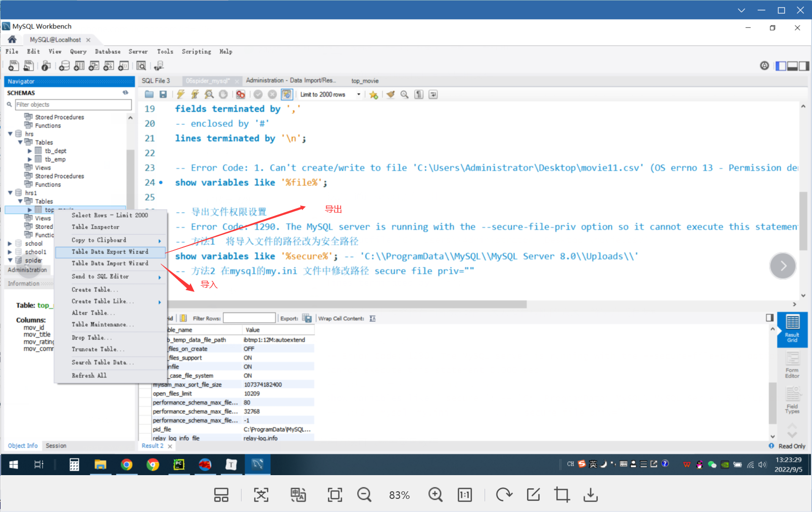The height and width of the screenshot is (512, 812).
Task: Choose Table Data Import Wizard
Action: pos(110,263)
